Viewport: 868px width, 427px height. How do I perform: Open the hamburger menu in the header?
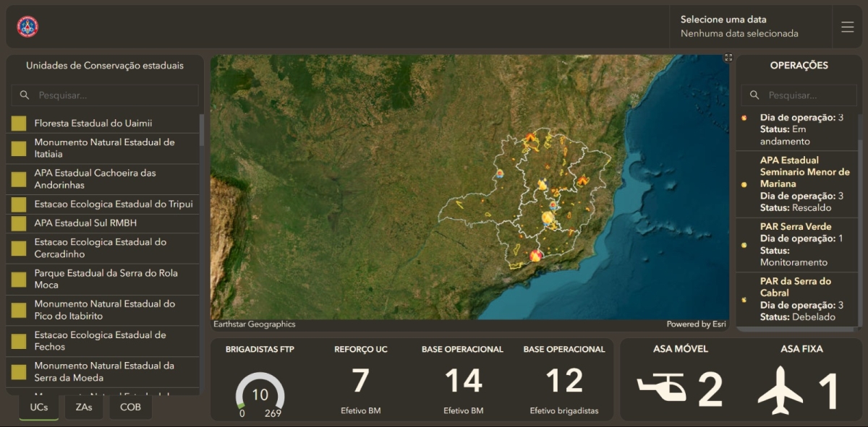point(848,27)
